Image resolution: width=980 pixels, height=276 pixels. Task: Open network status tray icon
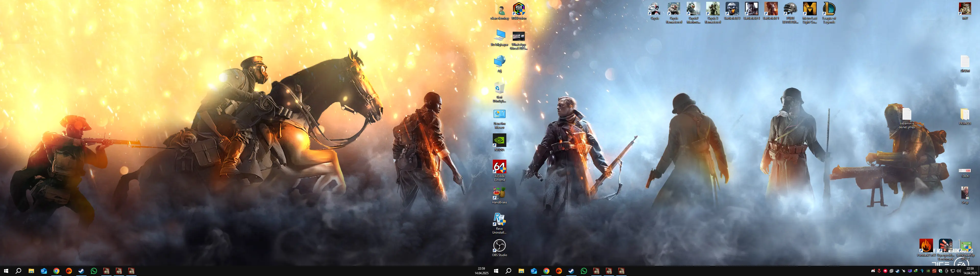click(x=953, y=271)
